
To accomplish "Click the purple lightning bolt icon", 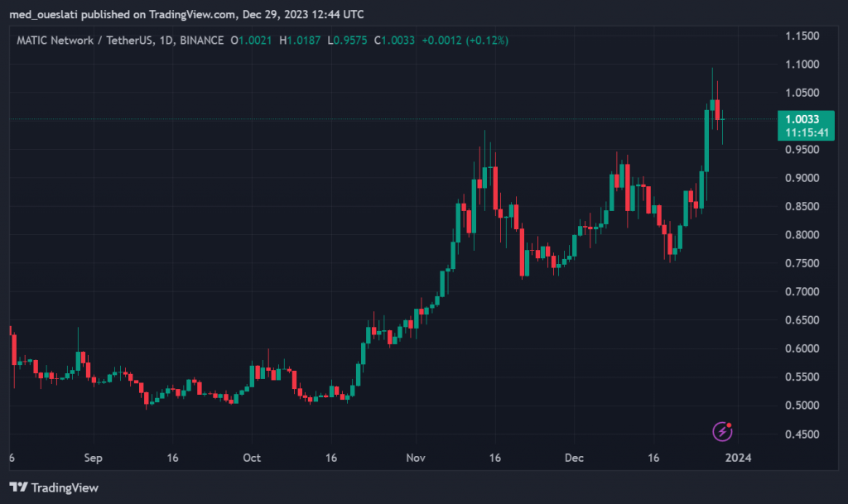I will tap(723, 431).
